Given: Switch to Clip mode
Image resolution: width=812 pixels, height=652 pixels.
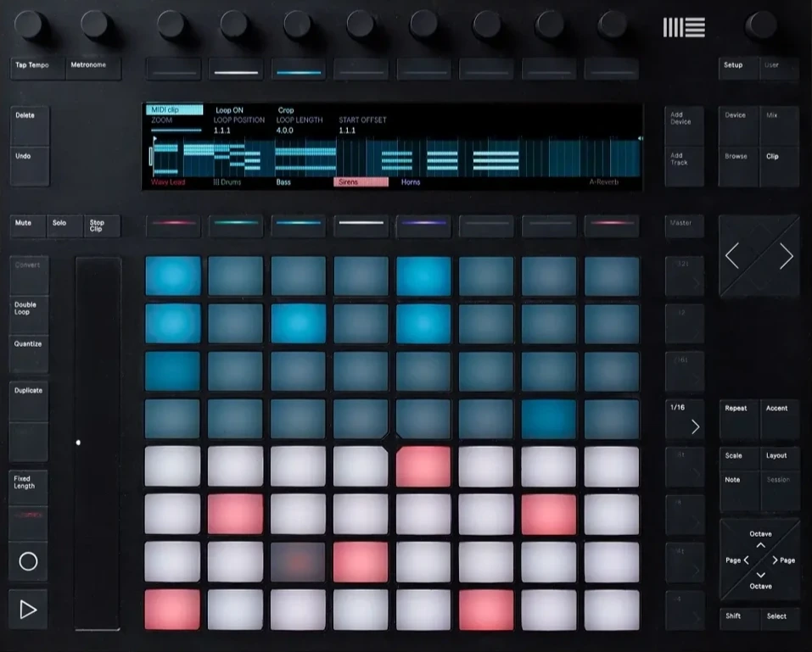Looking at the screenshot, I should (780, 167).
